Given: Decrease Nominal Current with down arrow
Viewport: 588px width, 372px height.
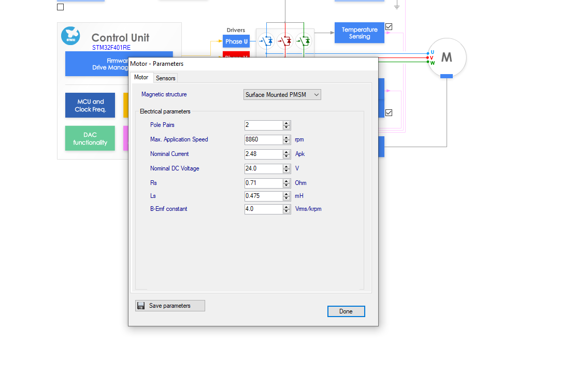Looking at the screenshot, I should 286,156.
